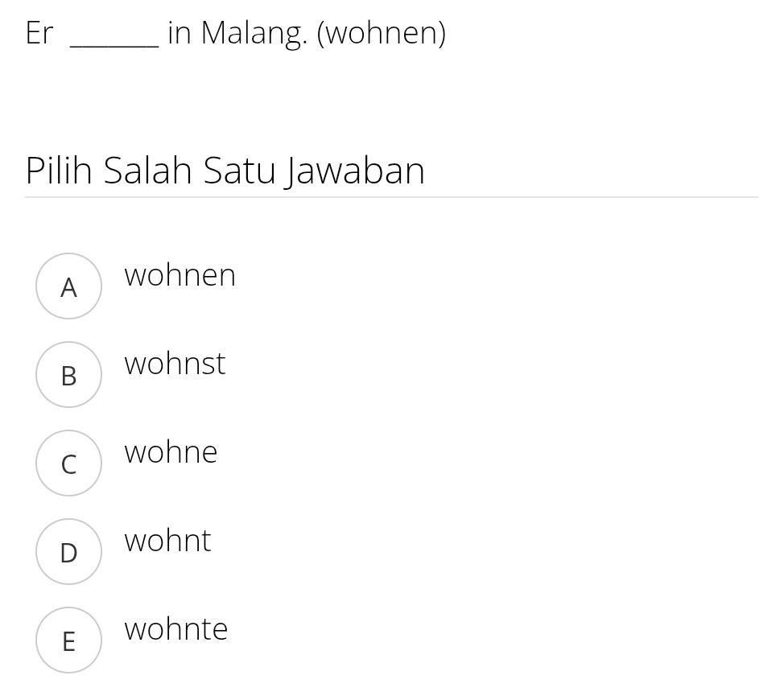The image size is (784, 696).
Task: Click the Pilih Salah Satu Jawaban heading
Action: 225,170
